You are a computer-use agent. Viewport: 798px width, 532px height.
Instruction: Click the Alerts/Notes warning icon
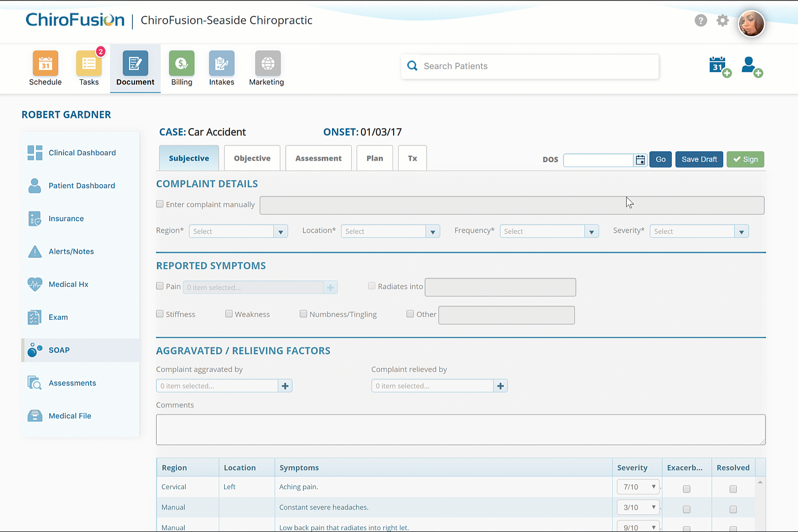(35, 252)
